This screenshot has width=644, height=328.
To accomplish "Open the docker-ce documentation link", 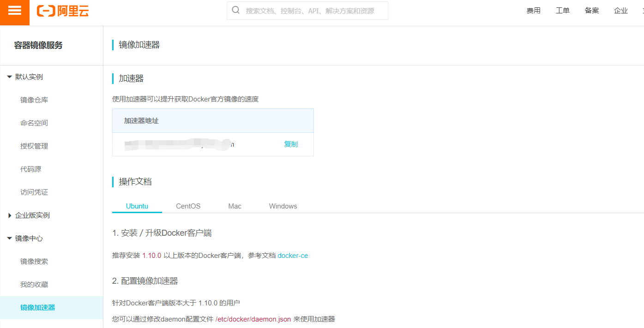I will click(x=293, y=256).
